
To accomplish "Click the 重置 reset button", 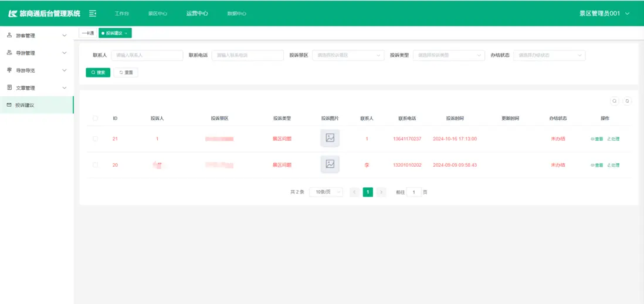I will point(126,72).
